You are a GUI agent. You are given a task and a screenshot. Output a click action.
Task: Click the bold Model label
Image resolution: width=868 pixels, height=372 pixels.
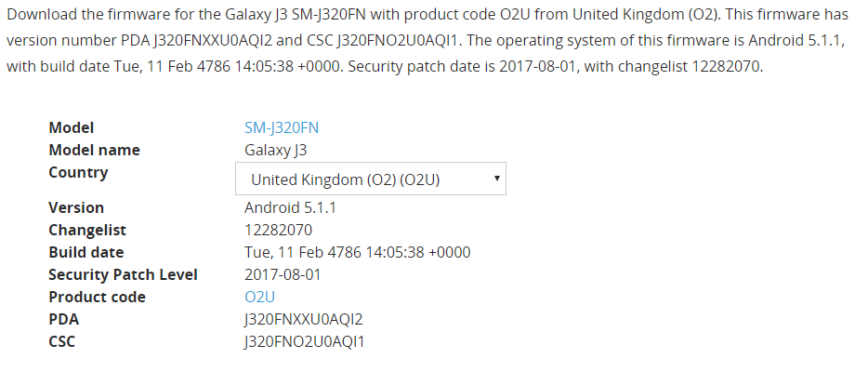coord(72,128)
